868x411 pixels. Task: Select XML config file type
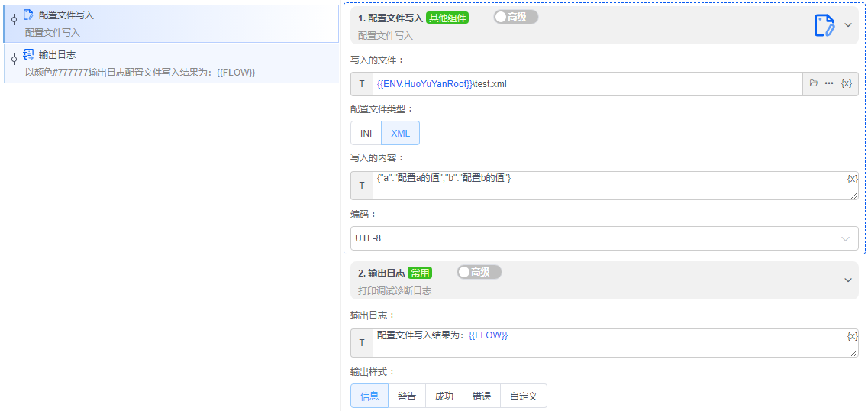coord(400,133)
